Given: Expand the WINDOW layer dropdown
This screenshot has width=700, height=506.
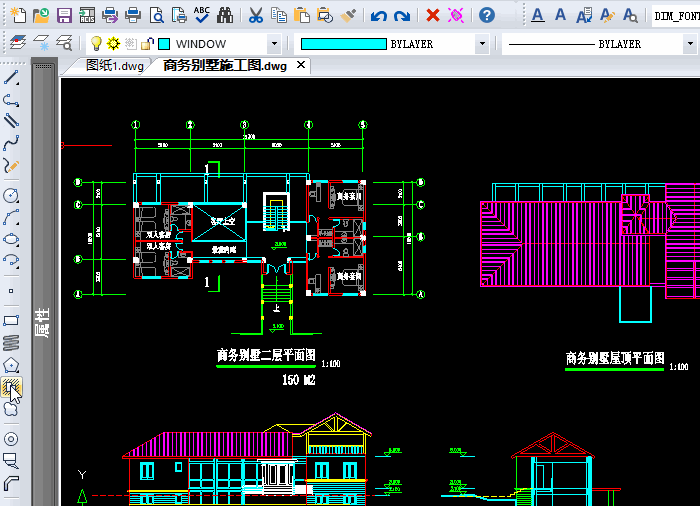Looking at the screenshot, I should point(274,44).
